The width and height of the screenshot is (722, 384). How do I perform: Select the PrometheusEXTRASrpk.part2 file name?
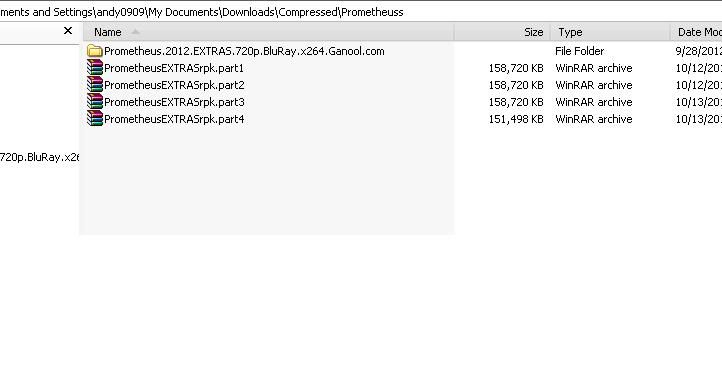pos(174,85)
